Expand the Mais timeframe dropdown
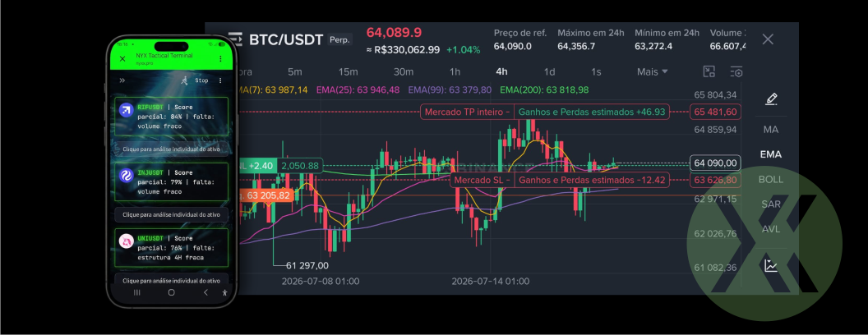 tap(652, 72)
